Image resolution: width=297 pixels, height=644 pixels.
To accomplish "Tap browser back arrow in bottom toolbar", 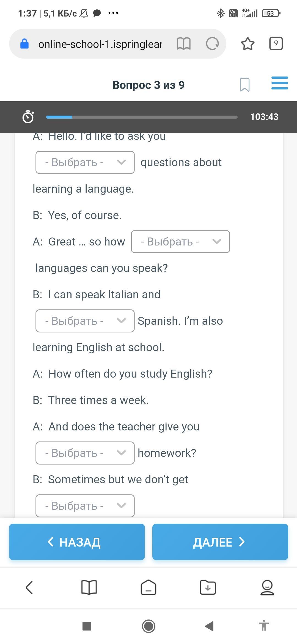I will point(29,588).
